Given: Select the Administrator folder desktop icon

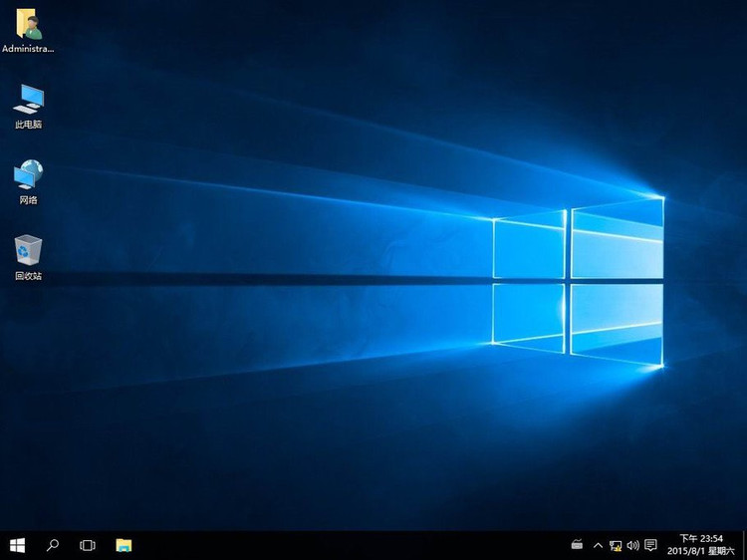Looking at the screenshot, I should pos(28,31).
